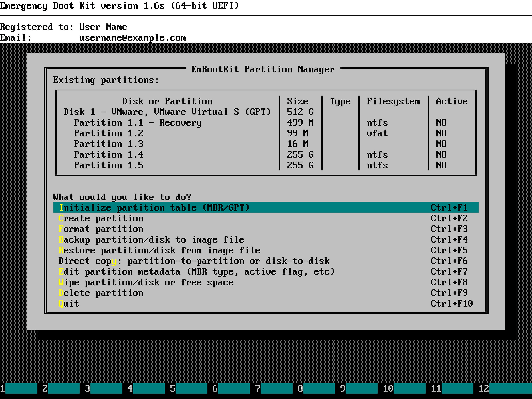The height and width of the screenshot is (399, 532).
Task: Open Backup partition/disk to image file
Action: coord(151,240)
